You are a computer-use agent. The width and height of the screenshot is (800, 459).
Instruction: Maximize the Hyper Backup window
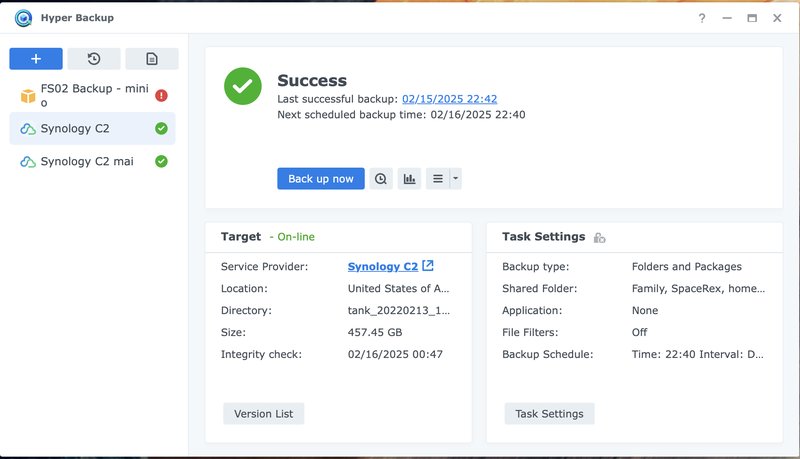[x=752, y=18]
